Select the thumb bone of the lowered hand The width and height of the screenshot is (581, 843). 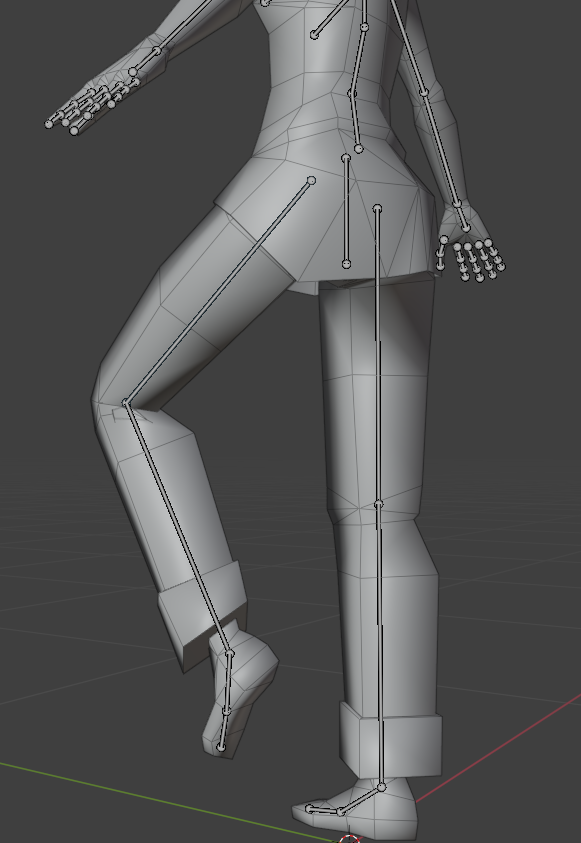[x=442, y=253]
